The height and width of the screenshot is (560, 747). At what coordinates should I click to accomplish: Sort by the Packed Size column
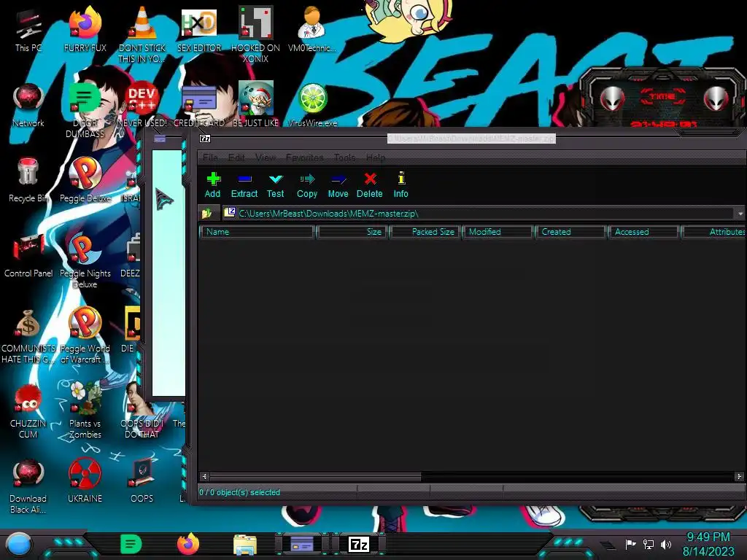425,232
